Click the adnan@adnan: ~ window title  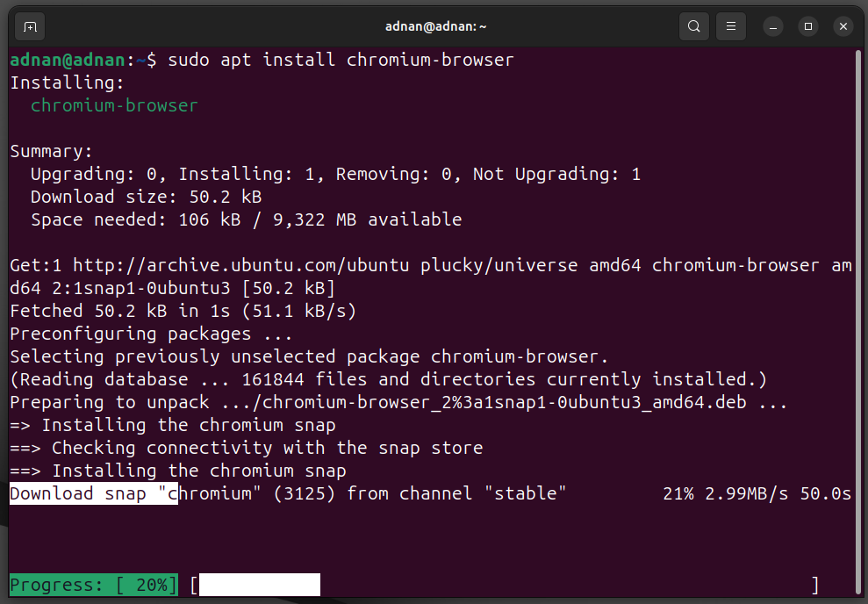click(435, 26)
